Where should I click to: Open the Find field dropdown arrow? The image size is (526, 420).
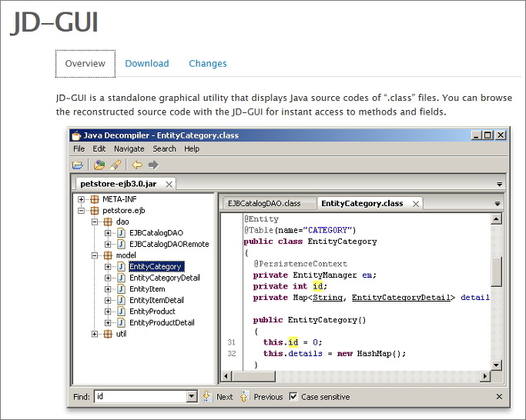pyautogui.click(x=192, y=396)
